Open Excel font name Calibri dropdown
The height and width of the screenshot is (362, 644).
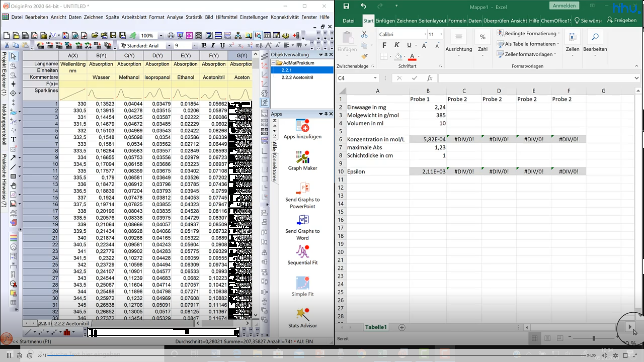[x=425, y=34]
